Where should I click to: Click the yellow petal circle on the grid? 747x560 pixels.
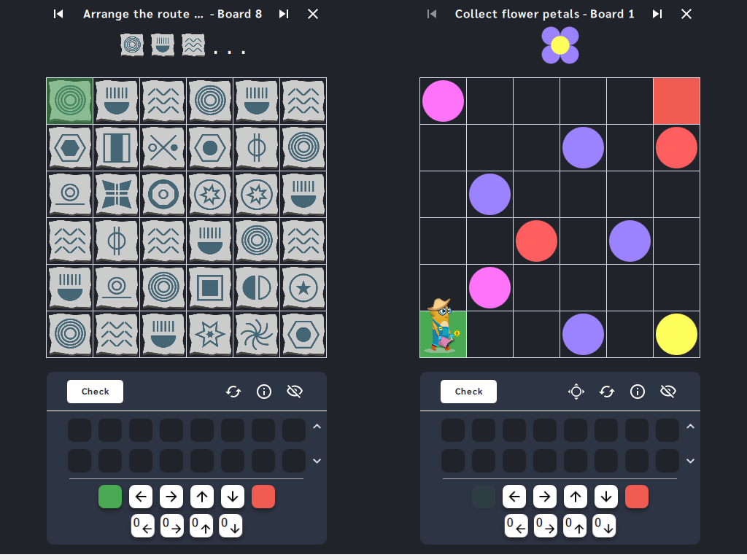(676, 334)
